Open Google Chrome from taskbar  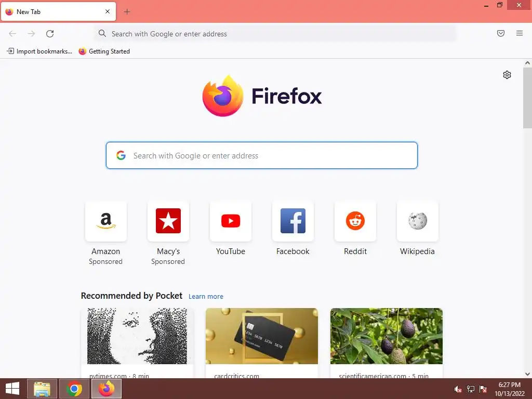(x=74, y=389)
